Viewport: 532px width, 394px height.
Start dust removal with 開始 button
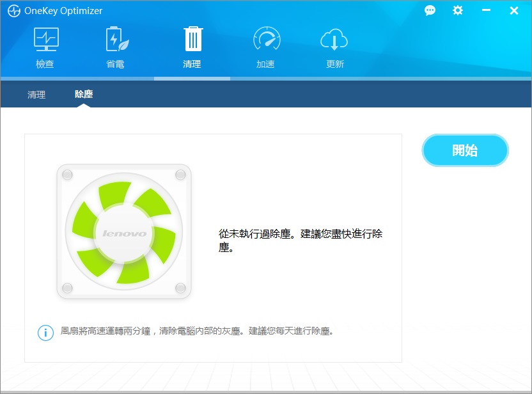(465, 150)
